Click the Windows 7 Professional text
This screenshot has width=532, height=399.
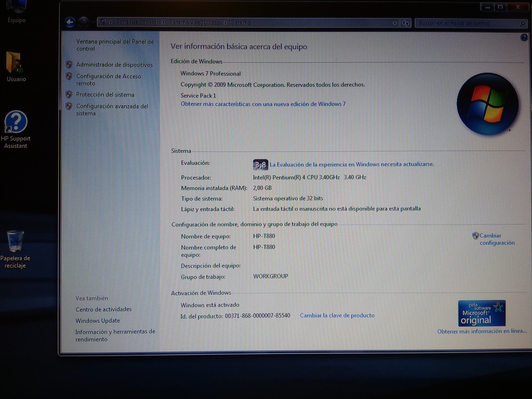tap(211, 74)
